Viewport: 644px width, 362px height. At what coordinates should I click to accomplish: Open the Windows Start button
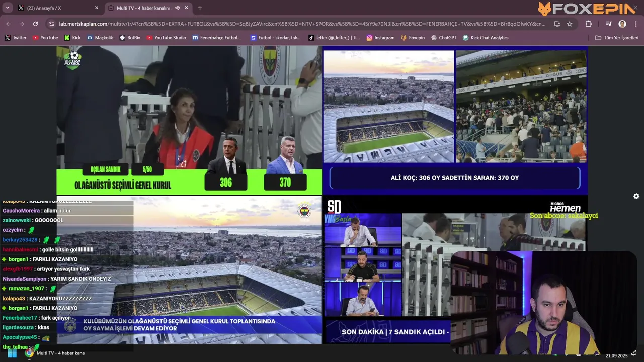(x=12, y=353)
